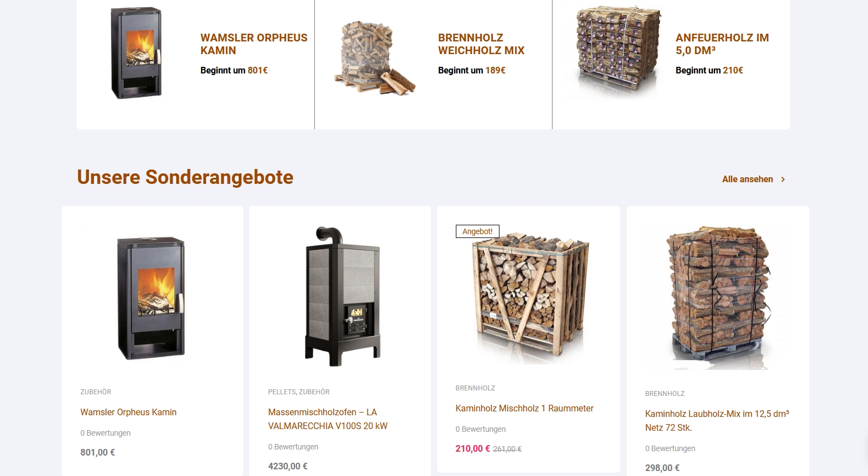Click the softwood pallet image in banner
Screen dimensions: 868x476
click(x=374, y=57)
